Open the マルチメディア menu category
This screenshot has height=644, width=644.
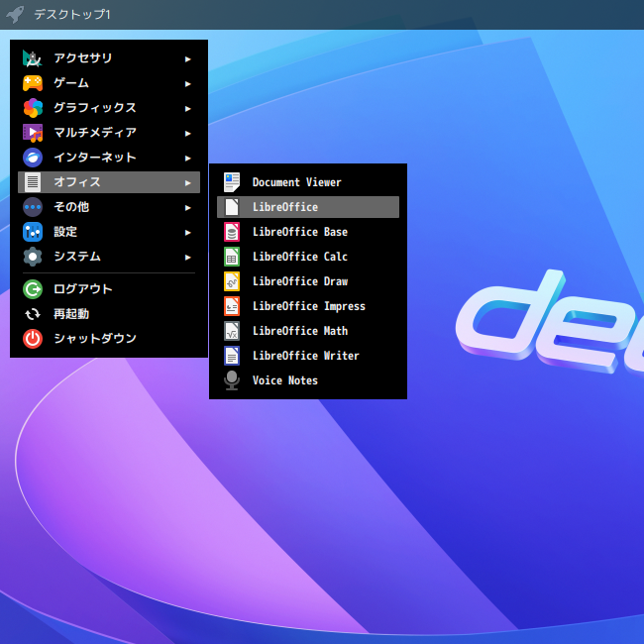point(94,133)
